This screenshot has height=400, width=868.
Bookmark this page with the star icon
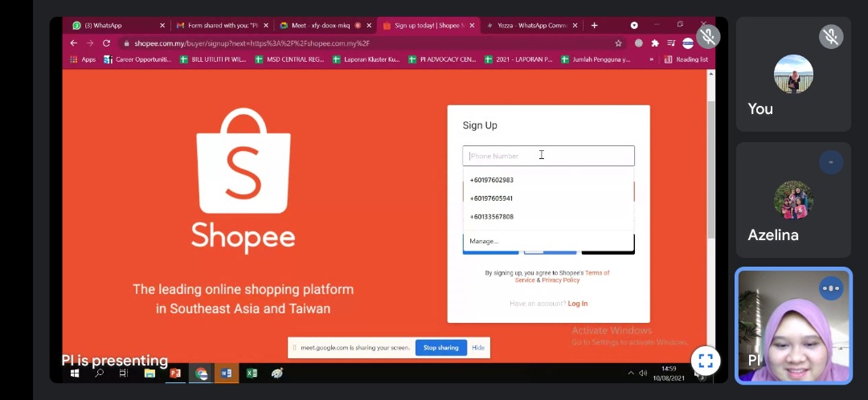(x=618, y=43)
